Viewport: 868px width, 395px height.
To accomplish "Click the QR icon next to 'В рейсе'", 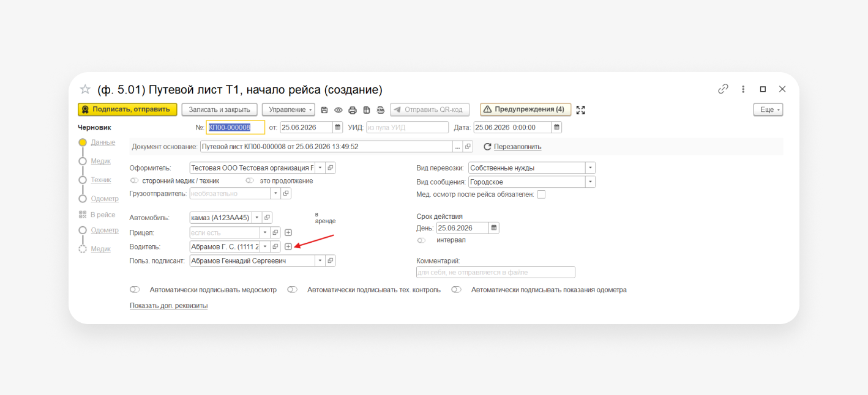I will click(x=83, y=215).
